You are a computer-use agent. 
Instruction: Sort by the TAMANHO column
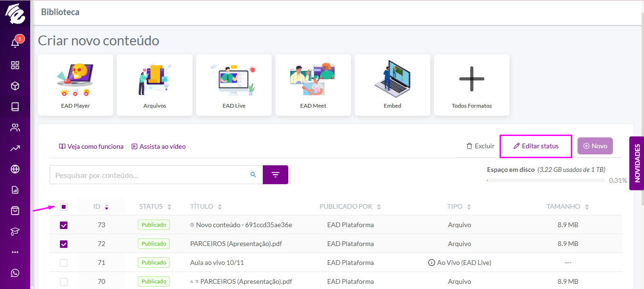tap(568, 206)
